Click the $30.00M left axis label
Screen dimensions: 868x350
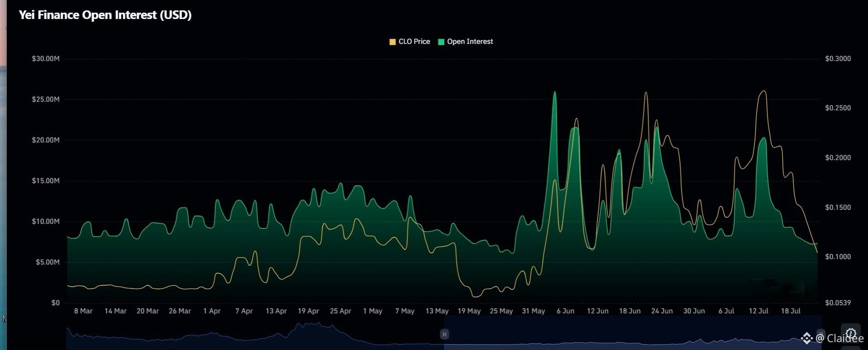tap(46, 59)
